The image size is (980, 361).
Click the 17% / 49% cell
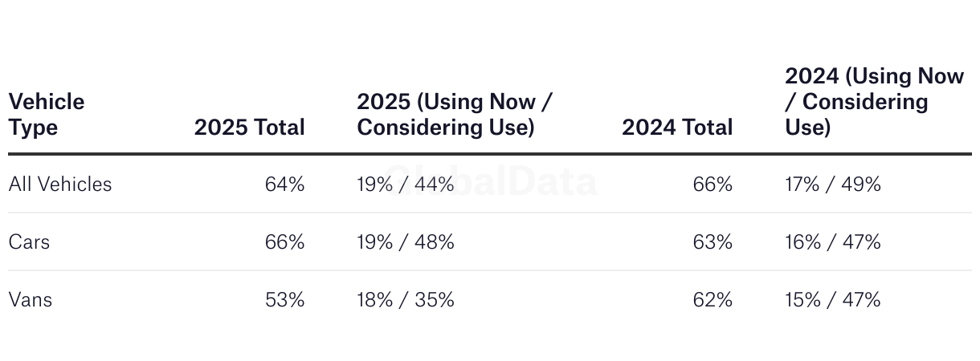833,184
